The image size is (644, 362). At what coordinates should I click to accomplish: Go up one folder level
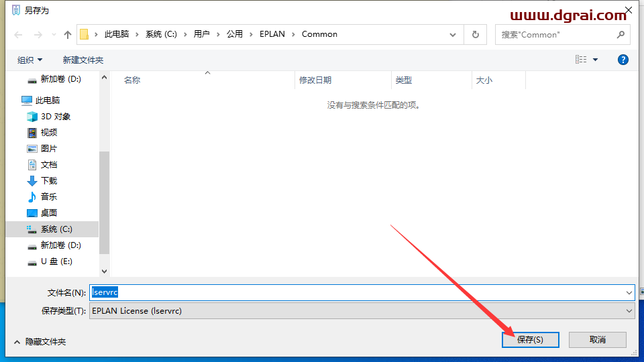(x=68, y=35)
